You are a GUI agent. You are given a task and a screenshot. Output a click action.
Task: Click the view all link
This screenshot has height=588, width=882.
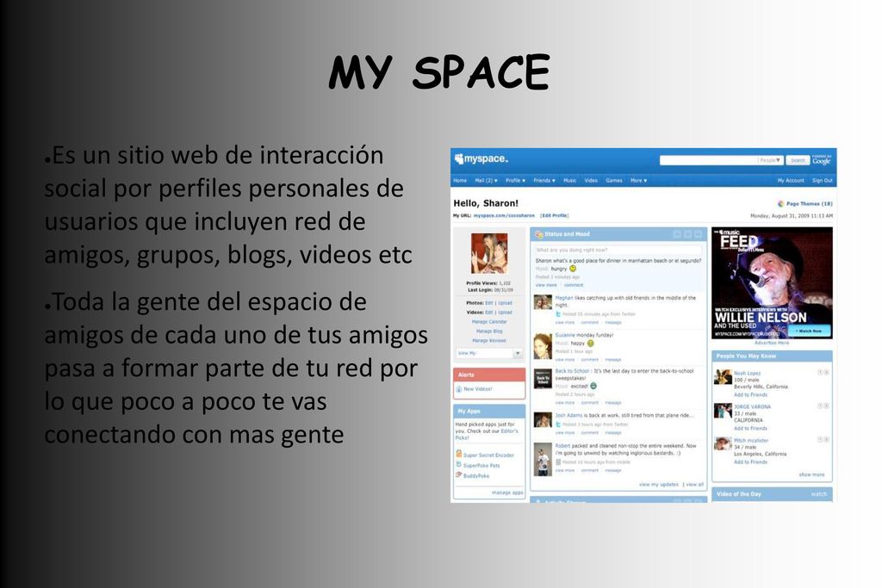[695, 485]
